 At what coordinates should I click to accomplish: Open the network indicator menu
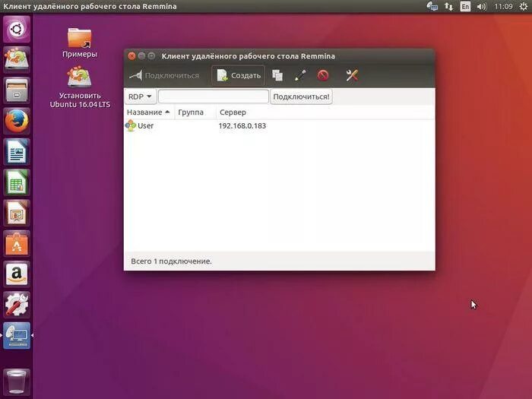point(448,6)
